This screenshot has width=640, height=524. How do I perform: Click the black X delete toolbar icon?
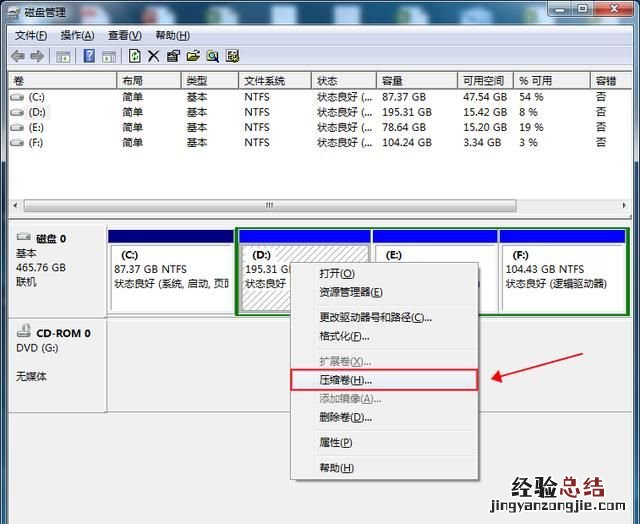pyautogui.click(x=154, y=56)
